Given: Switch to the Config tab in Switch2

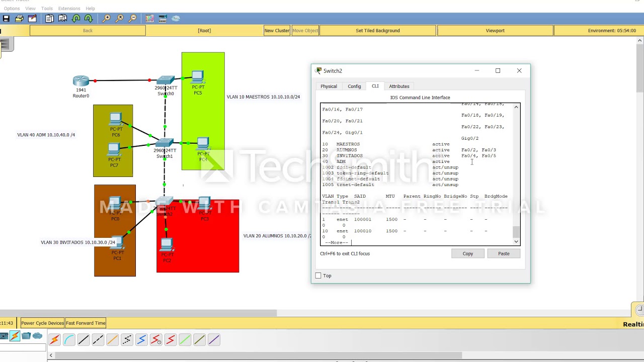Looking at the screenshot, I should [354, 86].
